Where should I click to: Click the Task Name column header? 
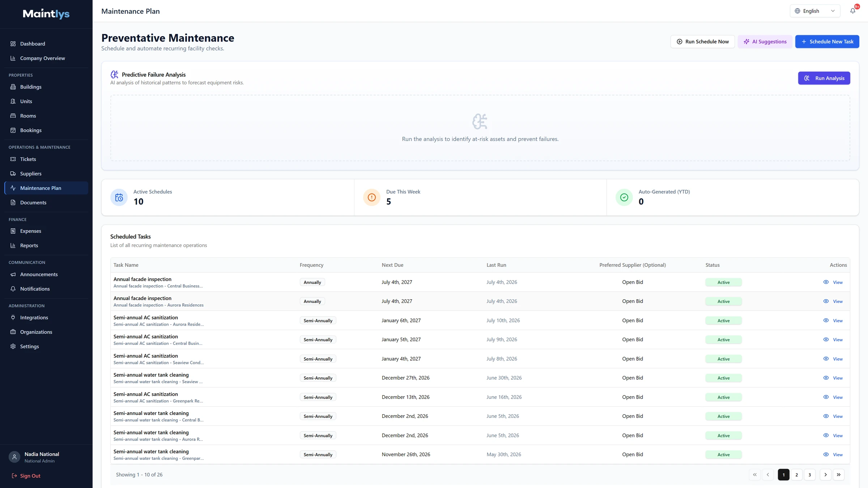pos(126,265)
